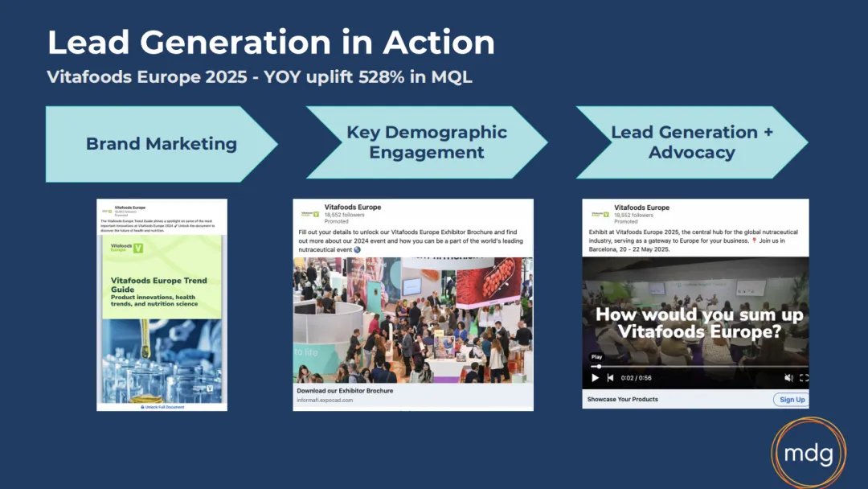This screenshot has width=868, height=489.
Task: Click the Vitafoods Europe name in the brochure post
Action: click(x=353, y=208)
